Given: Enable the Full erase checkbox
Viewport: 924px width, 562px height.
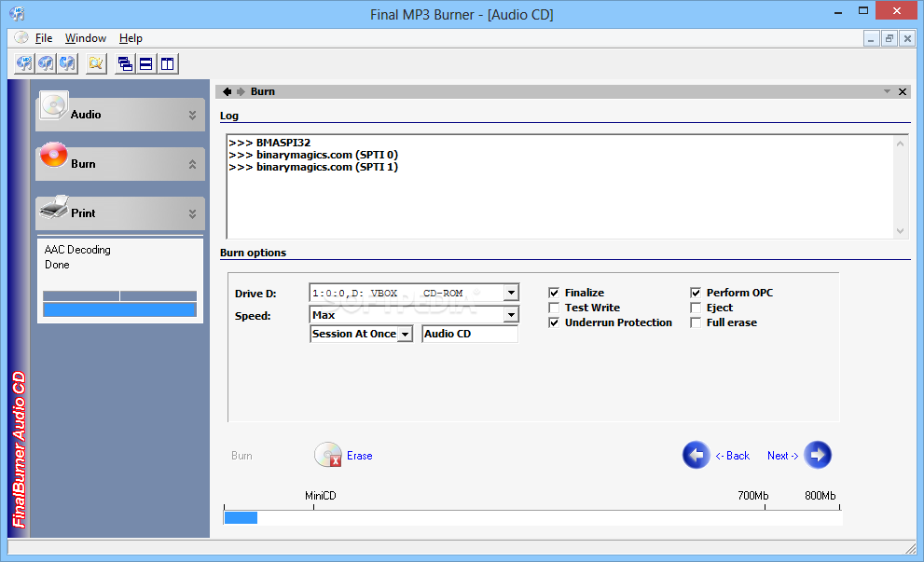Looking at the screenshot, I should (x=696, y=322).
